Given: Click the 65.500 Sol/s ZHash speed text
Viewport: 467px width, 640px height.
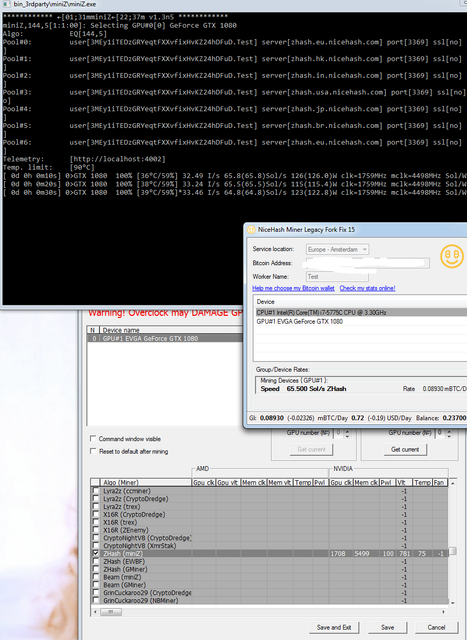Looking at the screenshot, I should click(x=316, y=389).
